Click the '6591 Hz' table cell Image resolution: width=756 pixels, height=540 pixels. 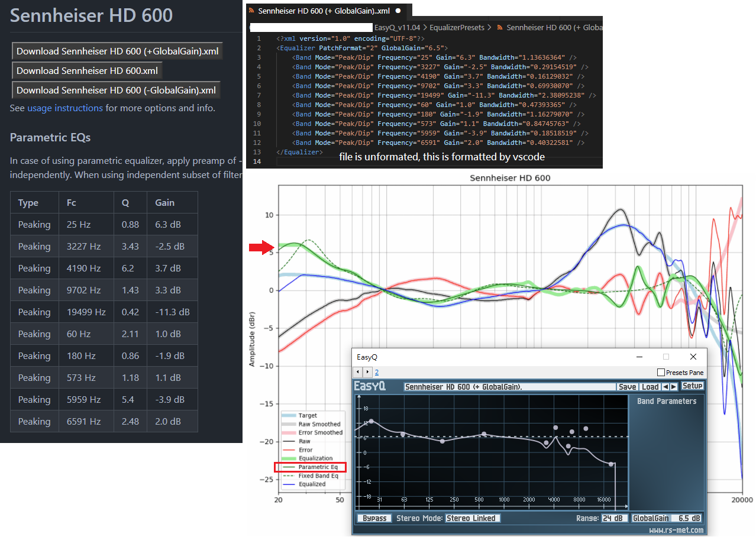click(86, 421)
